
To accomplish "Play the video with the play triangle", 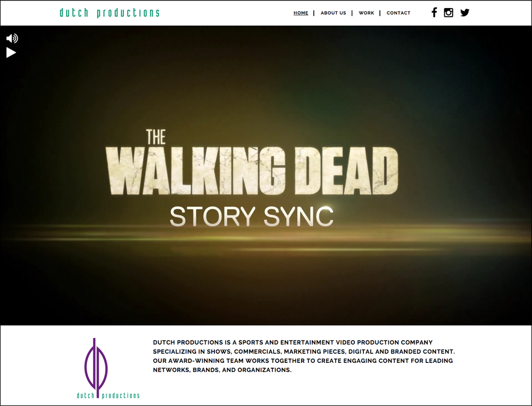I will tap(11, 53).
